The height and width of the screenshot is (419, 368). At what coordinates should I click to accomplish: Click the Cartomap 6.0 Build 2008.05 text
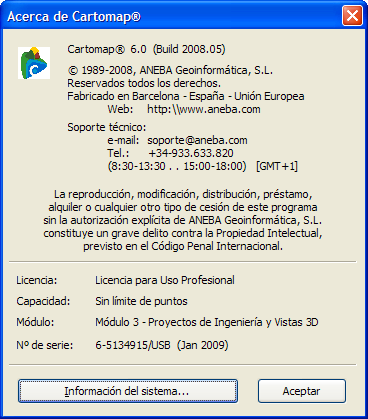(146, 49)
